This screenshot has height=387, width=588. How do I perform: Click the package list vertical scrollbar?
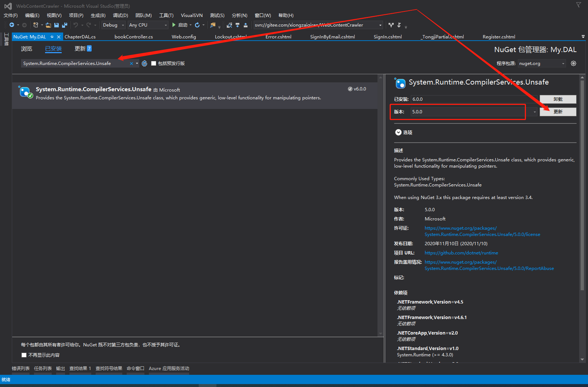[x=381, y=205]
